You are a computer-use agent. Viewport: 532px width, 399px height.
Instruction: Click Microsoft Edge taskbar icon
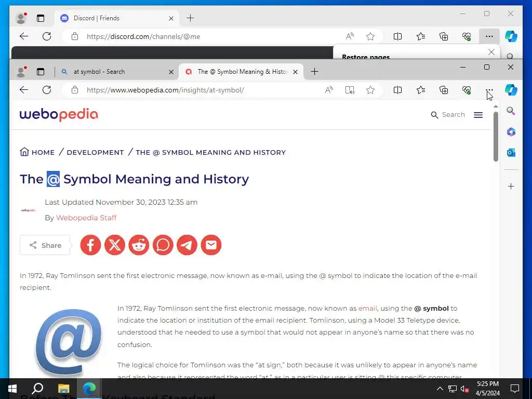pos(89,389)
